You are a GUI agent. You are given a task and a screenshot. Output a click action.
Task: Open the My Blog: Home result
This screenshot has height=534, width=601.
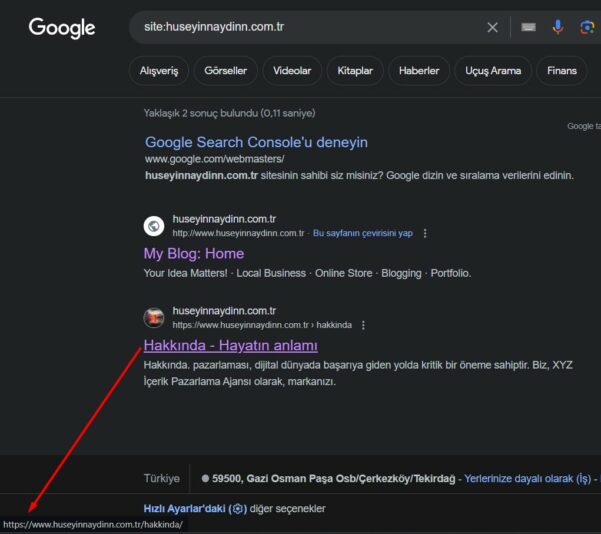tap(193, 253)
